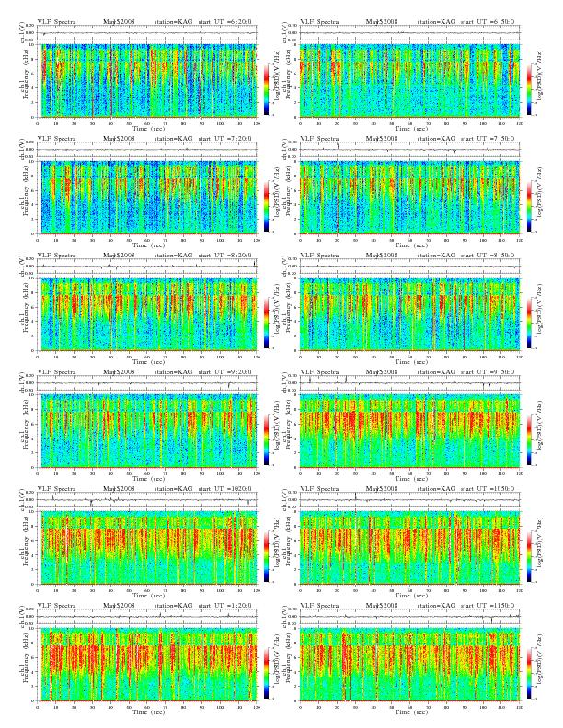
Task: Click the ch.1 waveform strip above the 10:50:0 spectrogram
Action: click(409, 500)
